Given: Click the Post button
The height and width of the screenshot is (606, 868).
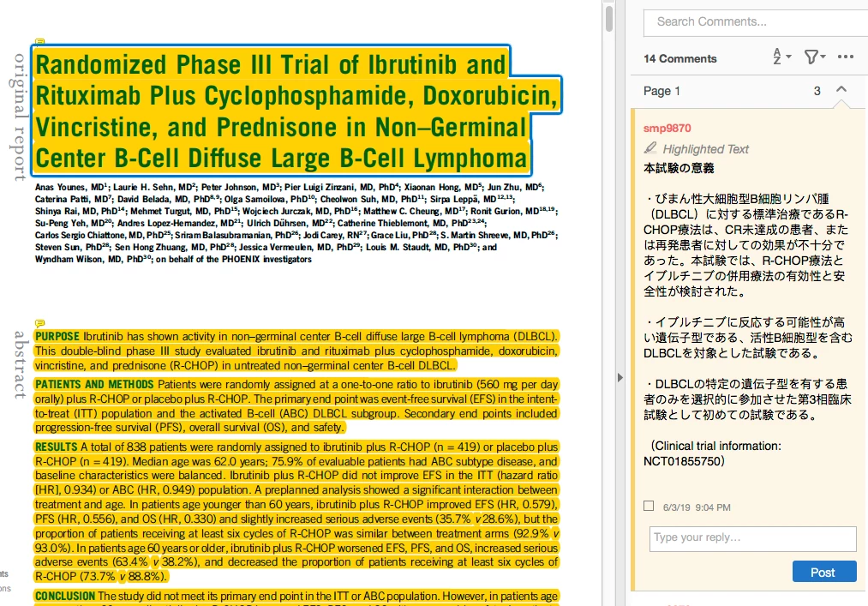Looking at the screenshot, I should 824,572.
